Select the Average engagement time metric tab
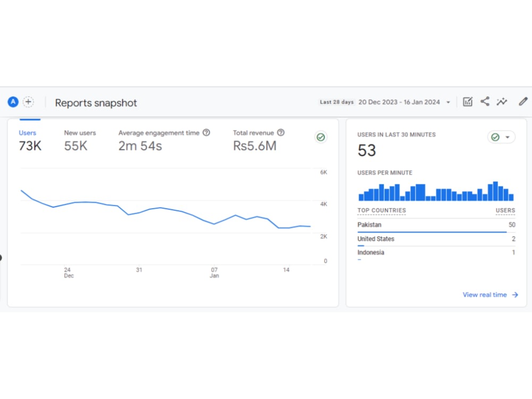This screenshot has width=532, height=399. tap(164, 141)
